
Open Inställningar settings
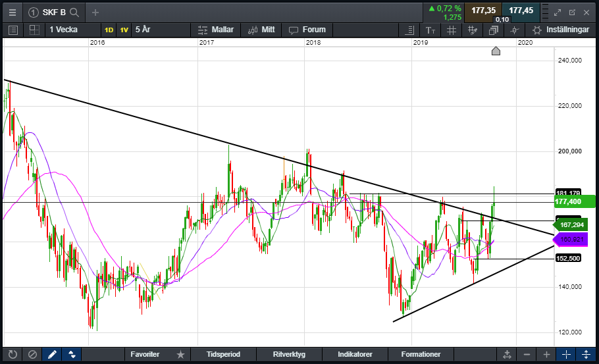(x=560, y=30)
